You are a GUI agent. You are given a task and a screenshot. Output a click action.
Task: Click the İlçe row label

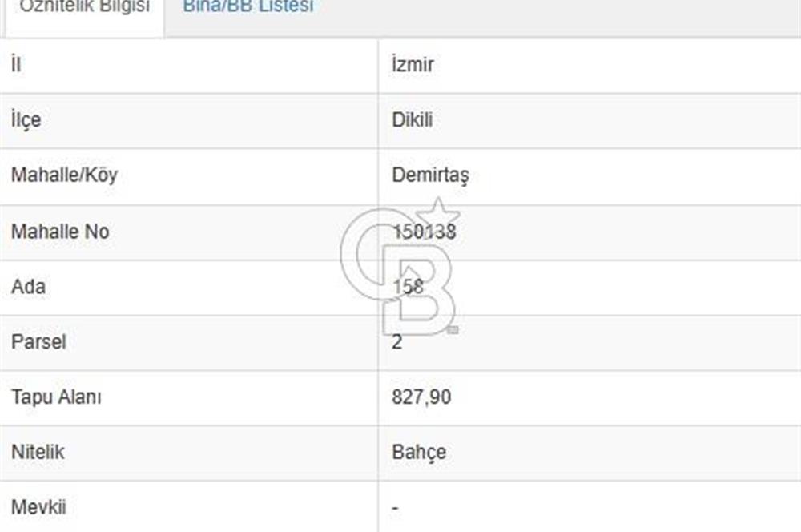pos(26,120)
